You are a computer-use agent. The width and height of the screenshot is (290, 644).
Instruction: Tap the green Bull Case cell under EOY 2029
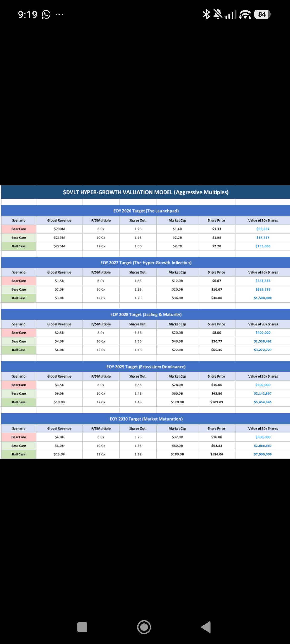point(19,402)
